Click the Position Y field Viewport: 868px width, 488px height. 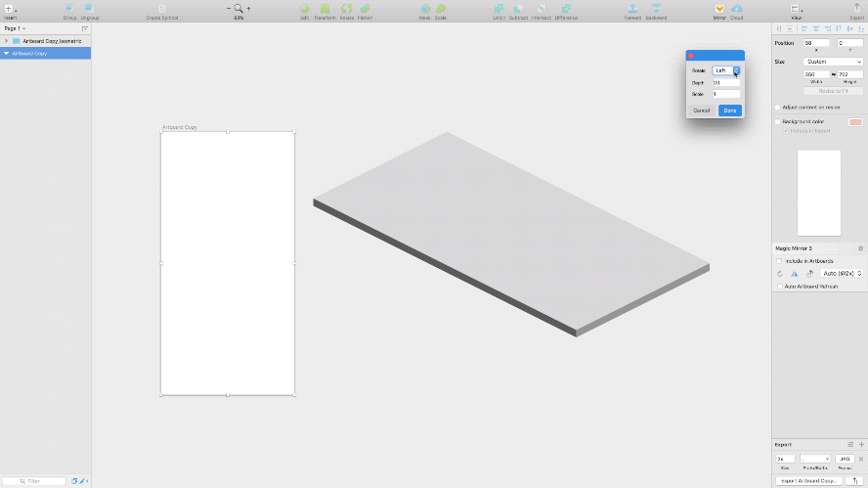pos(850,43)
